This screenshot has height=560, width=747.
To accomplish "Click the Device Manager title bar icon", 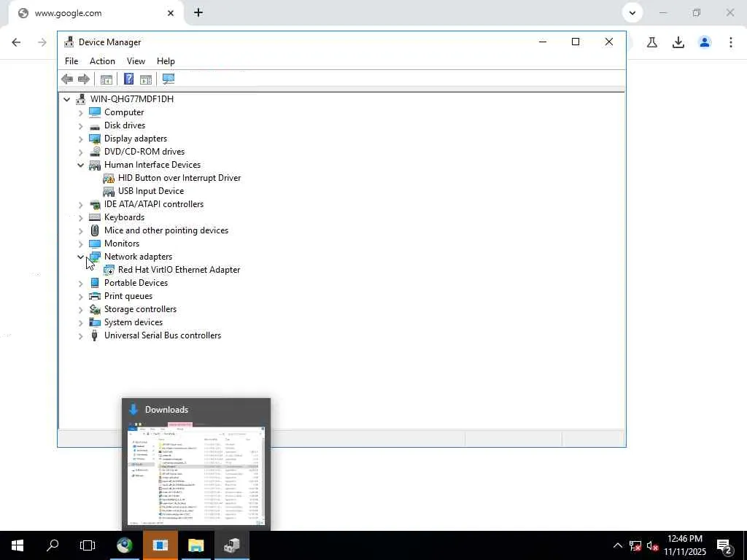I will coord(69,42).
